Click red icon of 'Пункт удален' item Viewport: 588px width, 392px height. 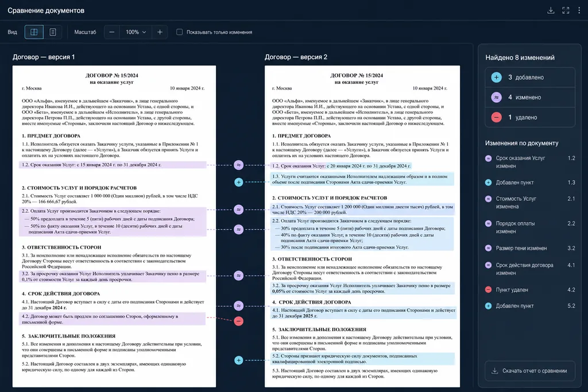point(488,290)
